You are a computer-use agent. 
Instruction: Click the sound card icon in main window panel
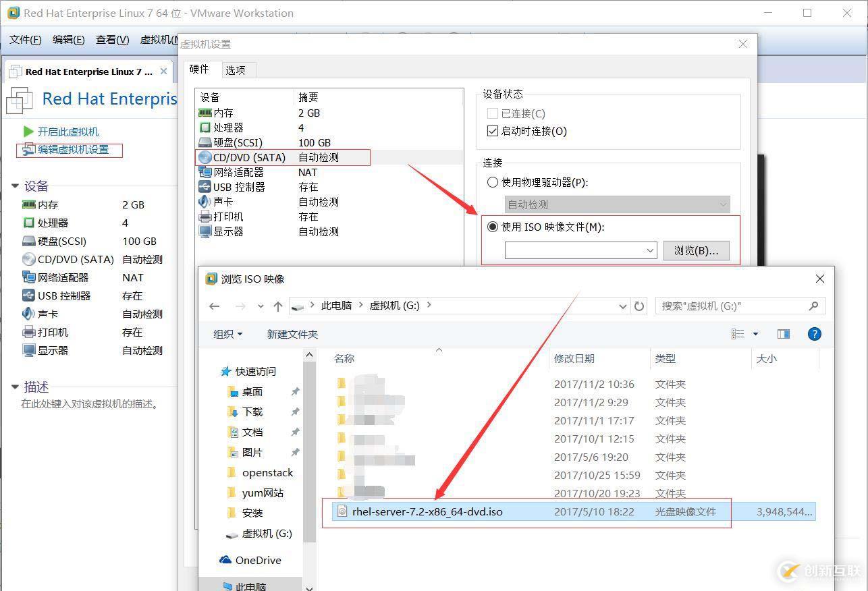[x=28, y=314]
